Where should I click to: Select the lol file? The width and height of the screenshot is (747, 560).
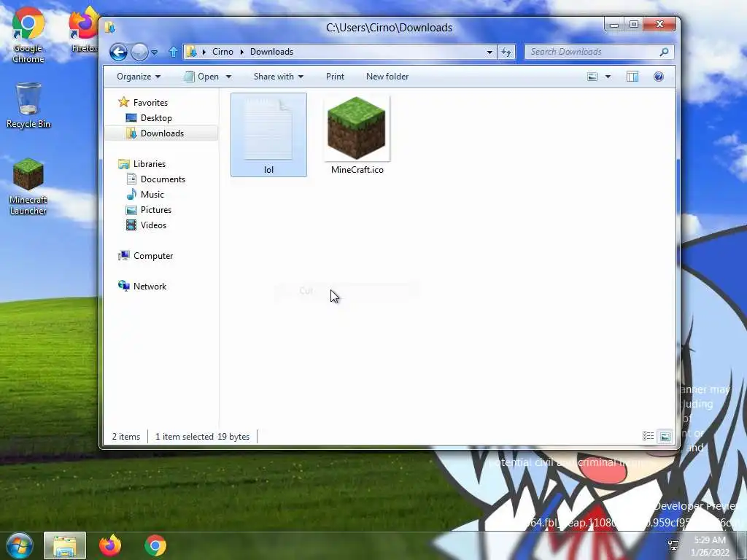pyautogui.click(x=268, y=135)
